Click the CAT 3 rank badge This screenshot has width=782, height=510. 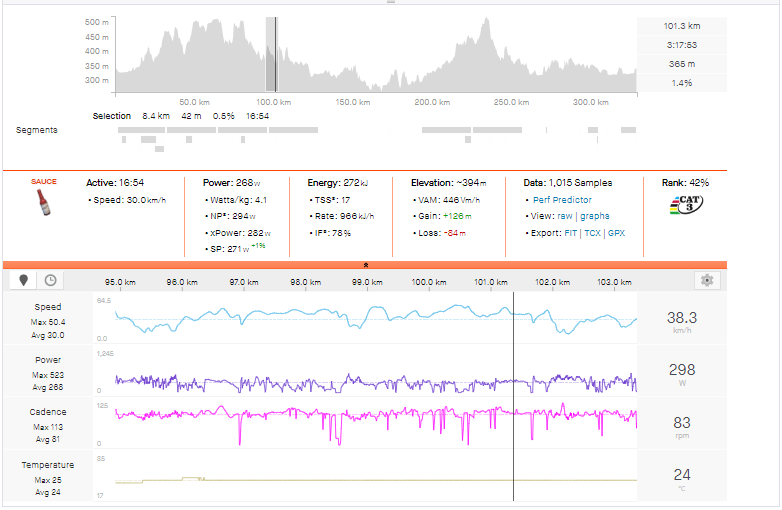(685, 206)
